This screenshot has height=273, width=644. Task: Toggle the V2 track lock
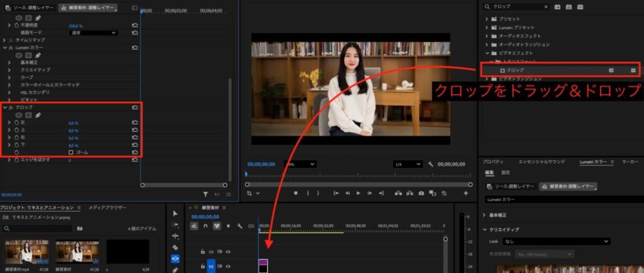pyautogui.click(x=203, y=267)
